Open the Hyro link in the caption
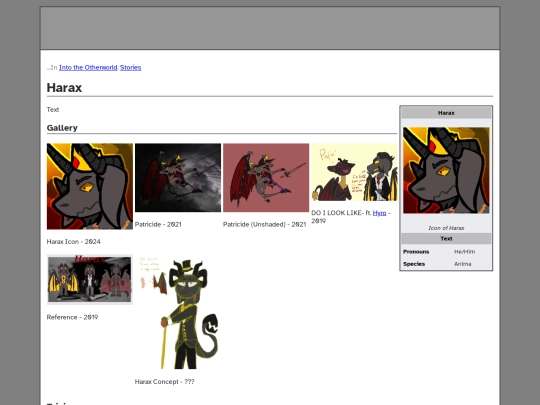 [379, 213]
